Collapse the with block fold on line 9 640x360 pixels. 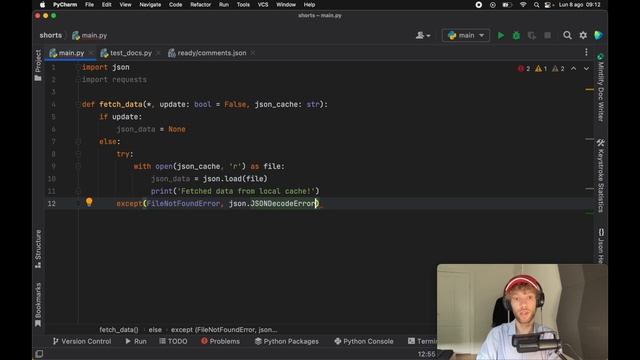[x=78, y=167]
